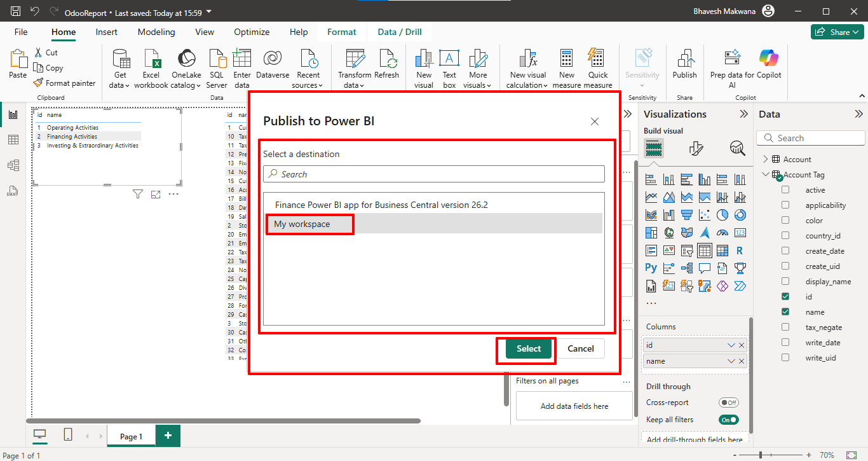Image resolution: width=868 pixels, height=461 pixels.
Task: Open the id column field dropdown
Action: coord(731,345)
